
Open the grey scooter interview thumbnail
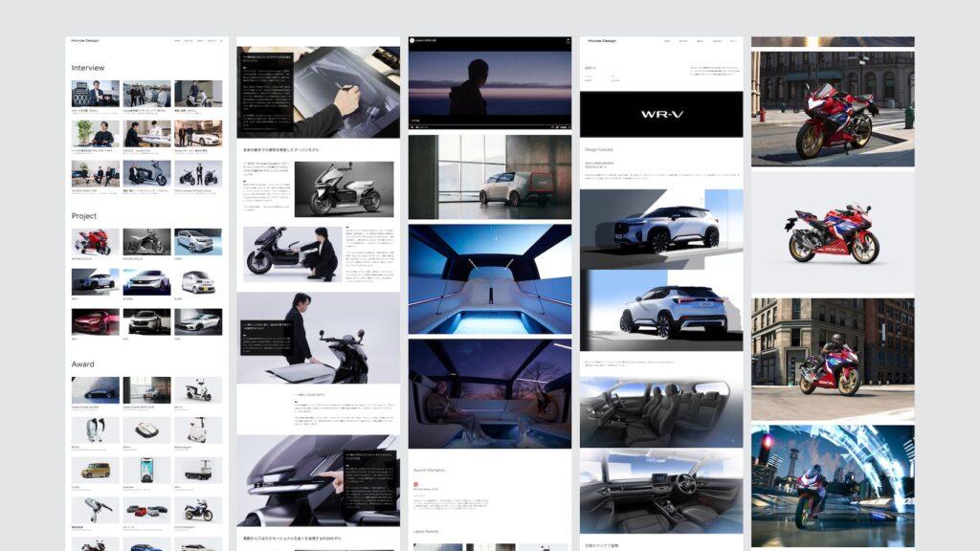click(x=146, y=173)
